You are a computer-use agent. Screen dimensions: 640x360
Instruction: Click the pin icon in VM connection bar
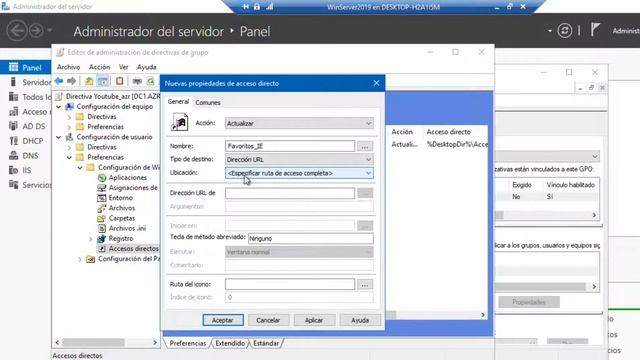245,7
